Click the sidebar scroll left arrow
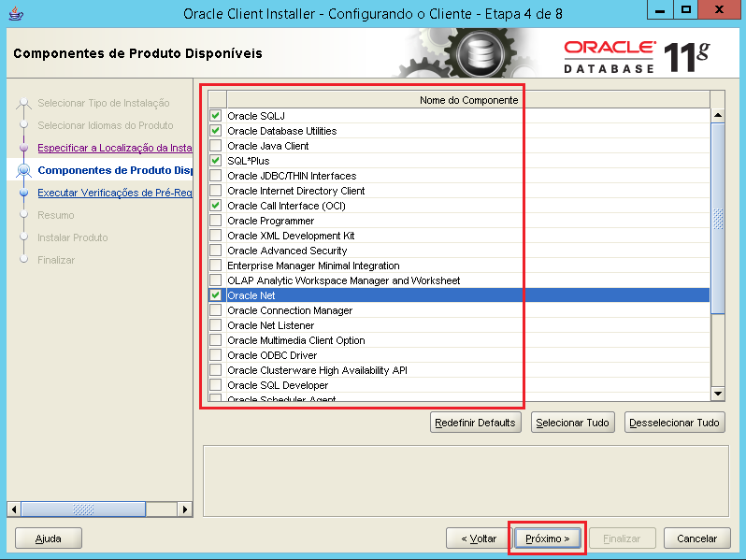The height and width of the screenshot is (560, 746). tap(14, 510)
